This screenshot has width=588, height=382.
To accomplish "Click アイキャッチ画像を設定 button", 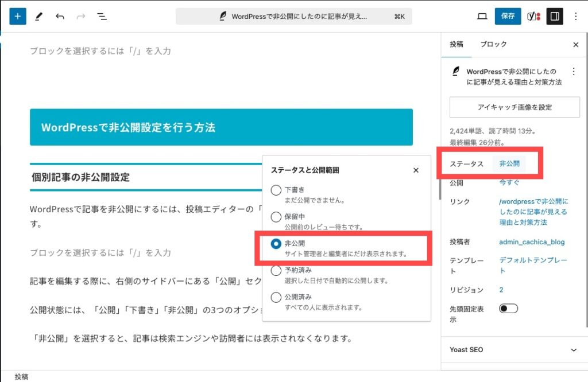I will pyautogui.click(x=514, y=107).
